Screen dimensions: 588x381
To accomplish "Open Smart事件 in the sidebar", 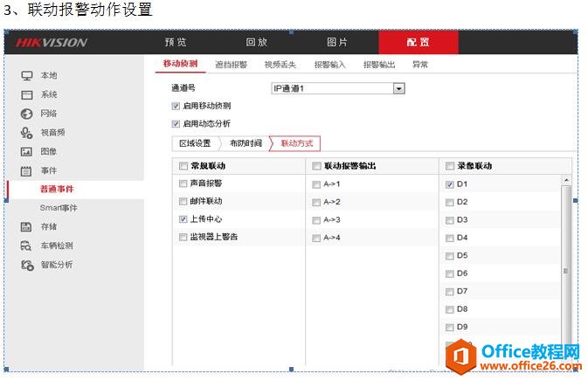I will (59, 208).
